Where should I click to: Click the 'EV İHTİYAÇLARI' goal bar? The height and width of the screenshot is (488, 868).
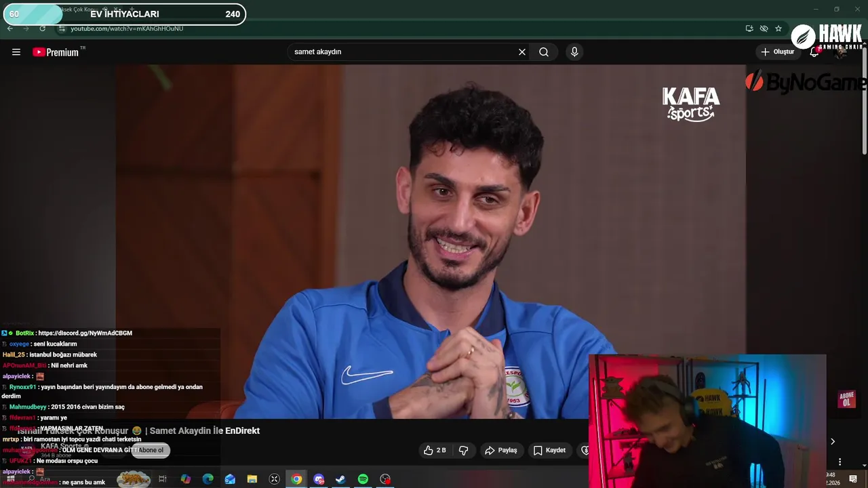tap(125, 14)
